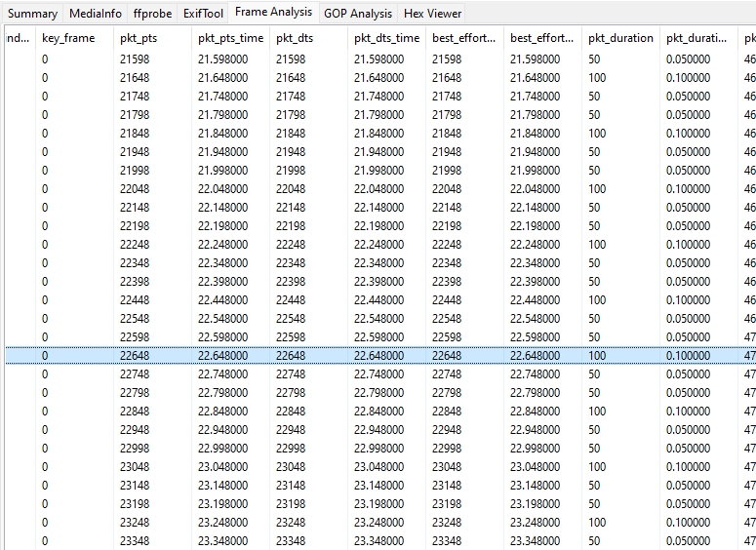Sort by pkt_dts column header
Screen dimensions: 756x550
tap(293, 39)
